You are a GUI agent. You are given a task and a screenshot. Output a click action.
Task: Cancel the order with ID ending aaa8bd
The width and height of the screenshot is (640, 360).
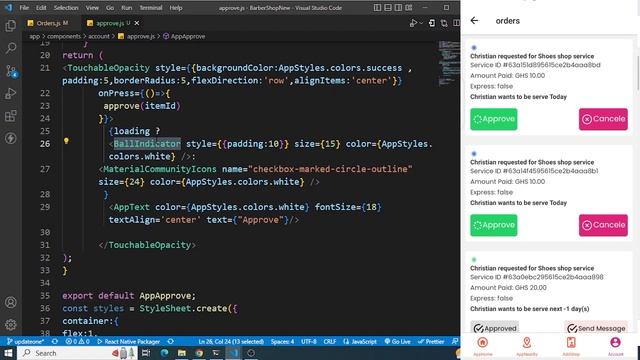coord(603,119)
